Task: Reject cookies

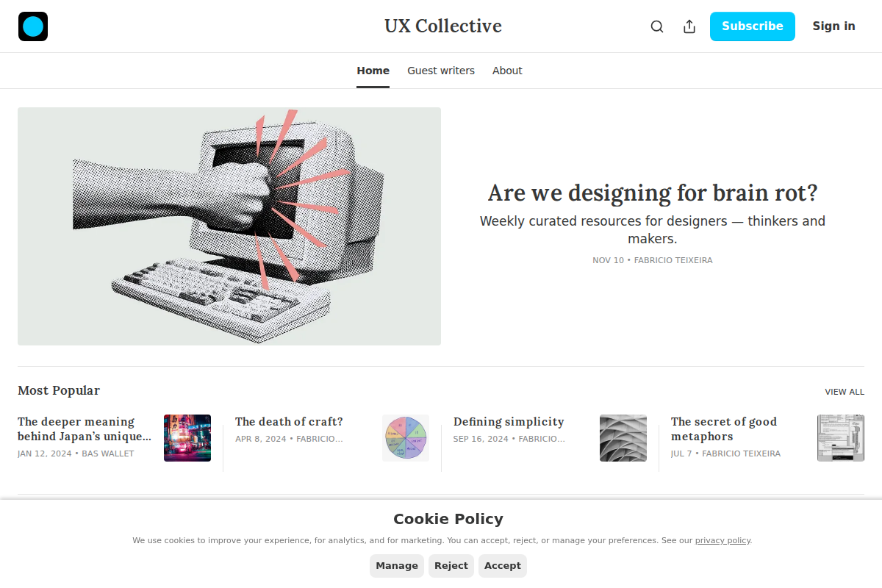Action: pyautogui.click(x=451, y=565)
